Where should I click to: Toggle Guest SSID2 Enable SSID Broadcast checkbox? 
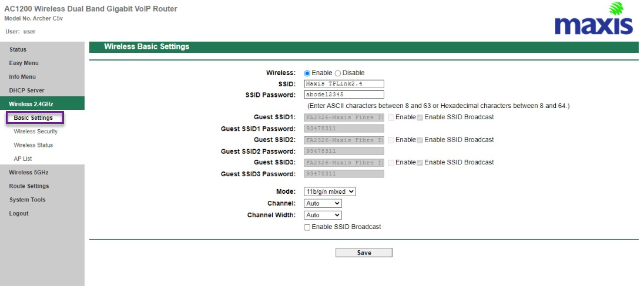[x=420, y=140]
